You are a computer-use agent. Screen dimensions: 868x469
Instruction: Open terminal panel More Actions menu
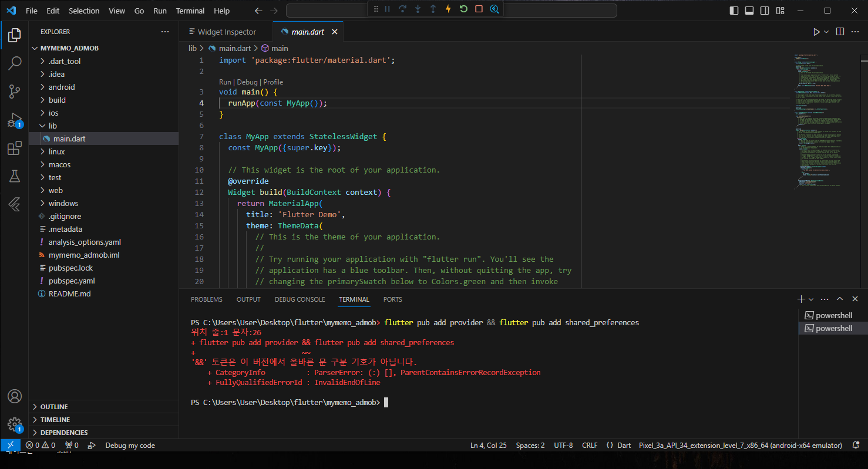tap(825, 299)
